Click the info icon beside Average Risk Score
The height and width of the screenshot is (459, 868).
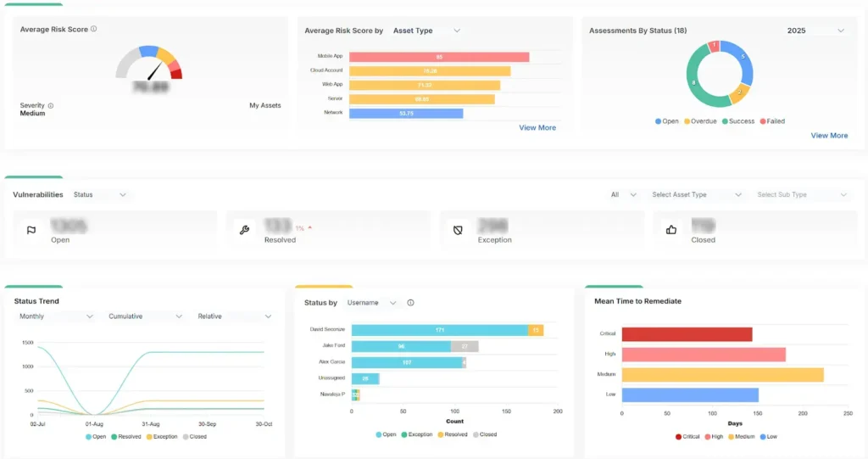click(93, 29)
